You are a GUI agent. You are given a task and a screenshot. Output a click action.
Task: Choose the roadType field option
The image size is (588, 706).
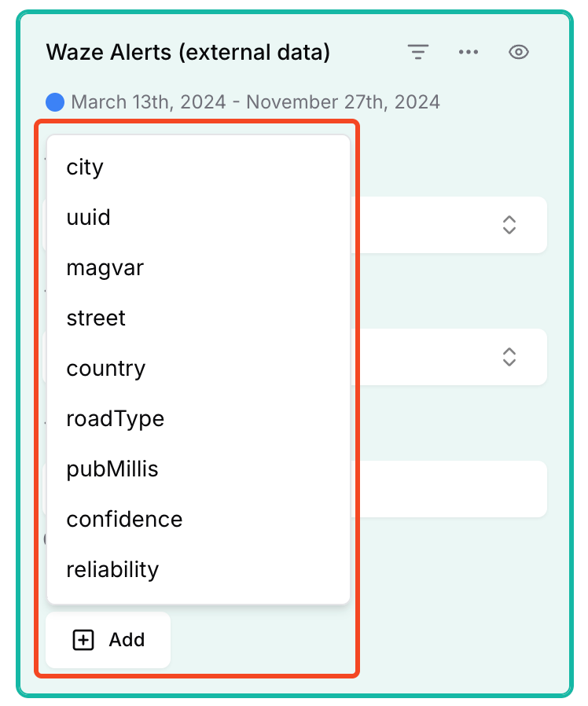pyautogui.click(x=198, y=419)
